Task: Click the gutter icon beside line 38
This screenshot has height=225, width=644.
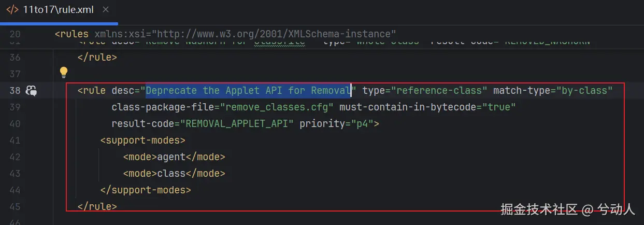Action: point(31,91)
